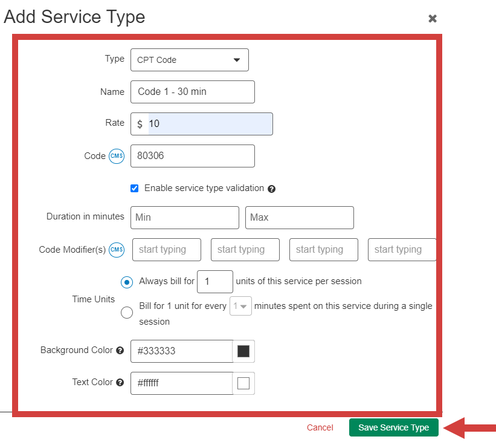Toggle Enable service type validation checkbox
The width and height of the screenshot is (496, 448).
click(x=135, y=189)
